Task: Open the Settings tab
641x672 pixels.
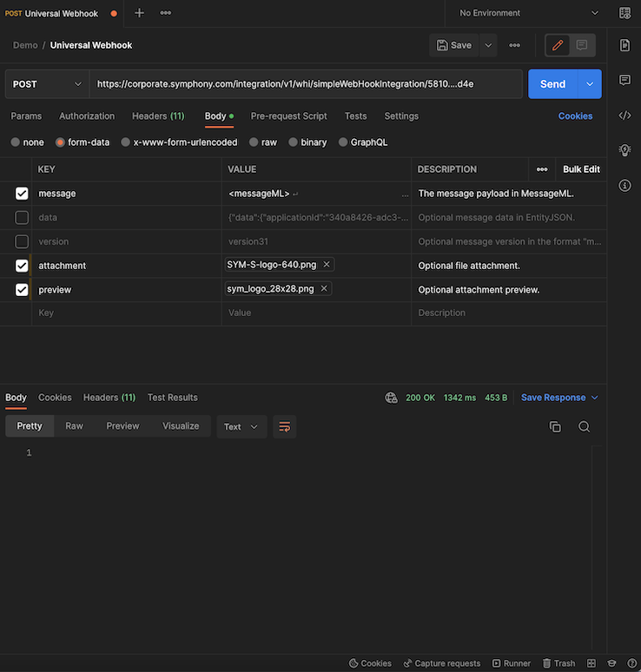Action: [401, 116]
